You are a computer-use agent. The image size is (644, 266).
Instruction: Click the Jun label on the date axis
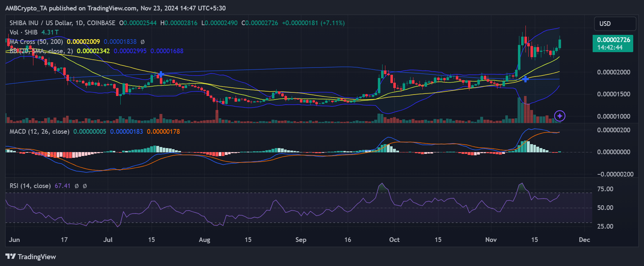tap(15, 240)
